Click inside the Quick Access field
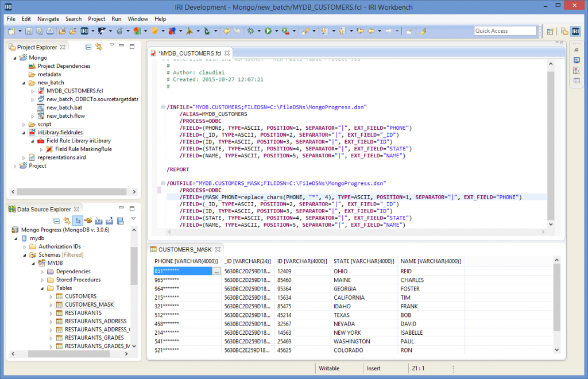588x379 pixels. pyautogui.click(x=504, y=30)
